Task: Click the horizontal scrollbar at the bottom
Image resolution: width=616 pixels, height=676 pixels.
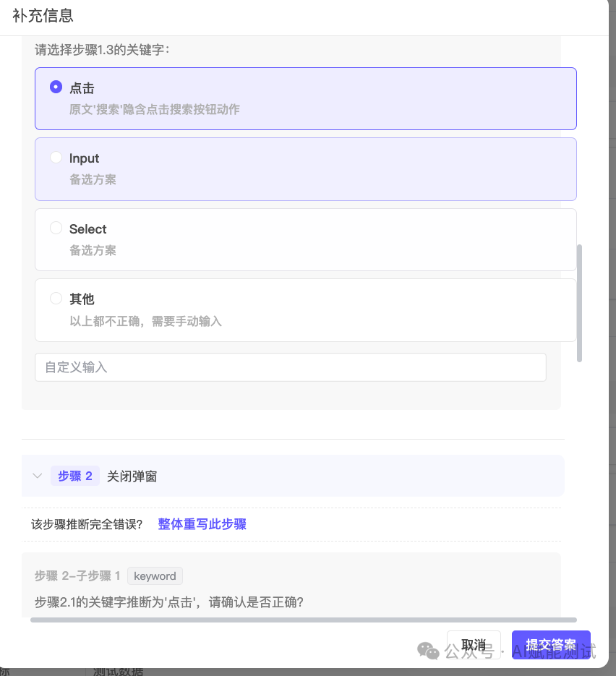Action: pos(304,620)
